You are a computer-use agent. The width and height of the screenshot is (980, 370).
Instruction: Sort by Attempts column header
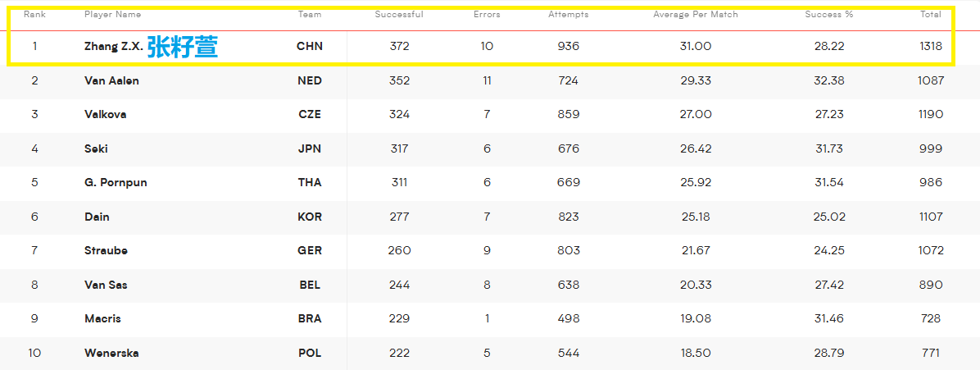tap(568, 15)
